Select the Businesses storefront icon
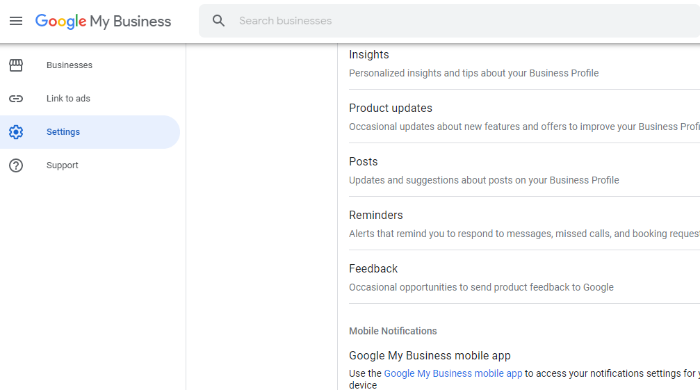This screenshot has width=700, height=390. tap(16, 65)
